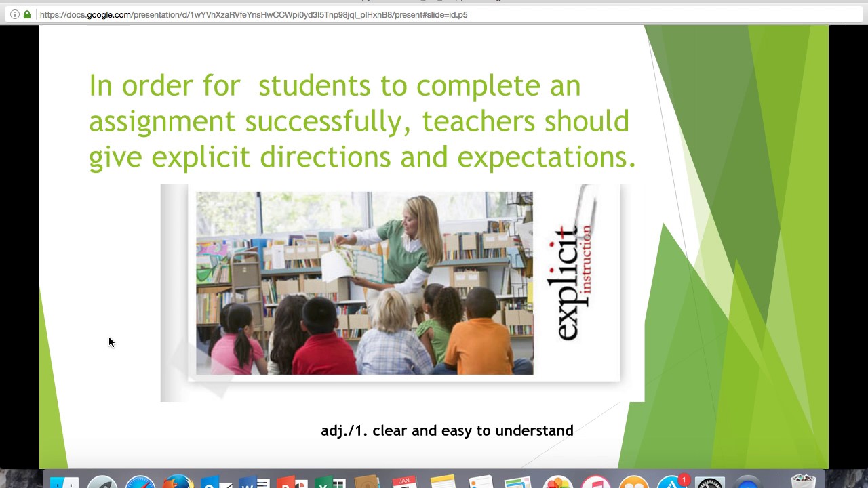Open the Trash in the Dock
Image resolution: width=868 pixels, height=488 pixels.
803,481
